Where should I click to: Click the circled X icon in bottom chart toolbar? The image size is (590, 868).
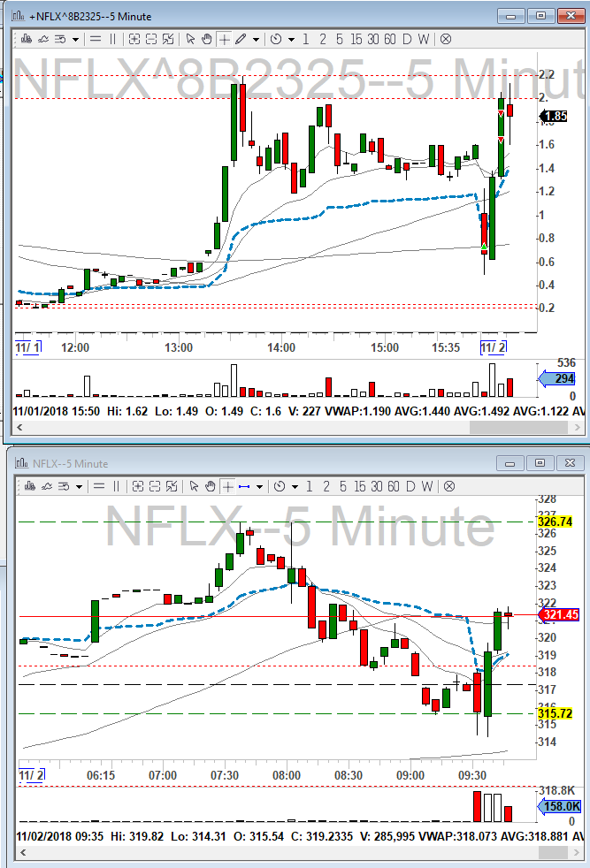[x=449, y=486]
